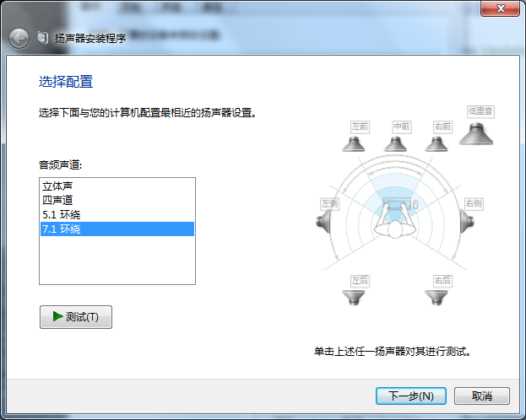
Task: Test the subwoofer (低重音) speaker icon
Action: point(476,134)
